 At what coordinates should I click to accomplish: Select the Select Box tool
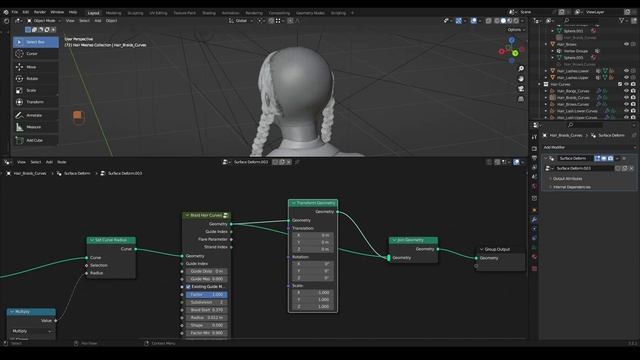pyautogui.click(x=36, y=42)
